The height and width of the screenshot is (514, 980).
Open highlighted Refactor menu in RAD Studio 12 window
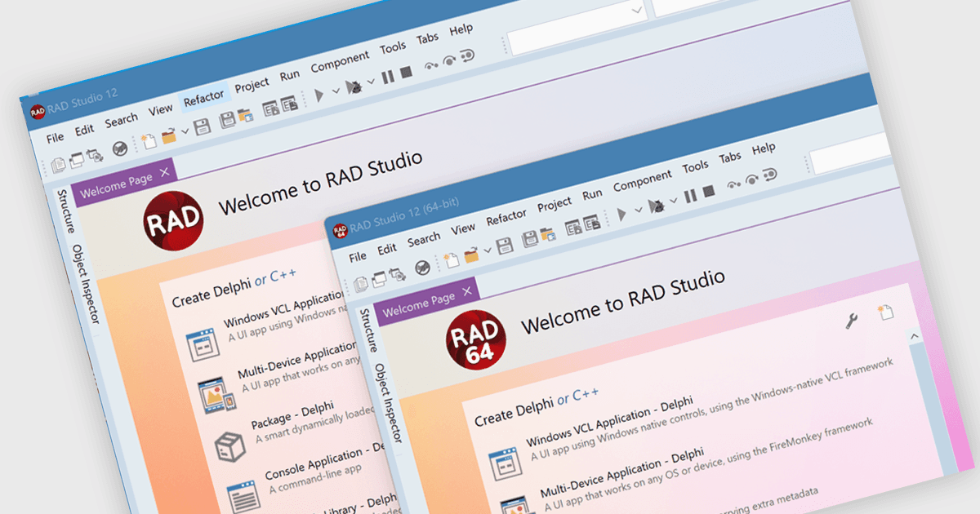pos(204,98)
